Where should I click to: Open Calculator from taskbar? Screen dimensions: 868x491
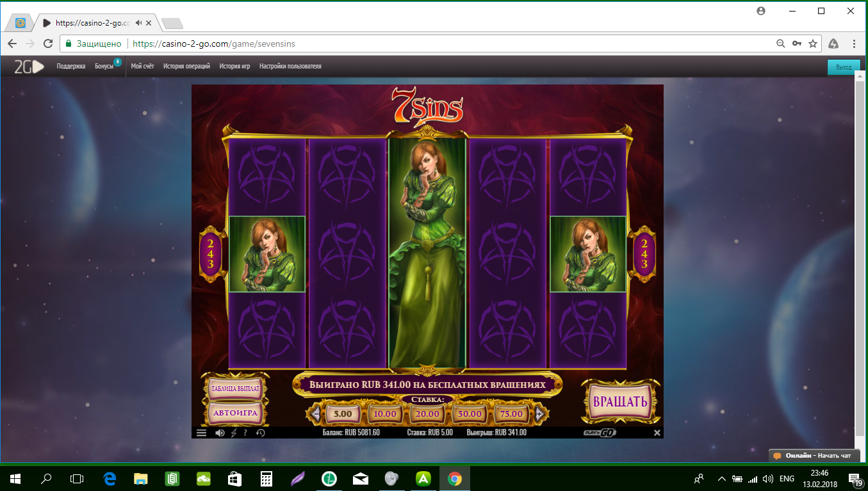(266, 478)
